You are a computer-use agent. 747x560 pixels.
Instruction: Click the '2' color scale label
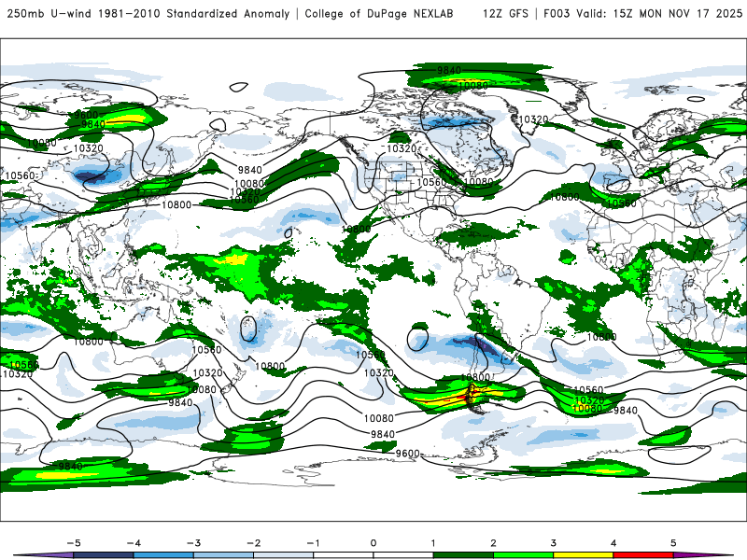click(493, 543)
